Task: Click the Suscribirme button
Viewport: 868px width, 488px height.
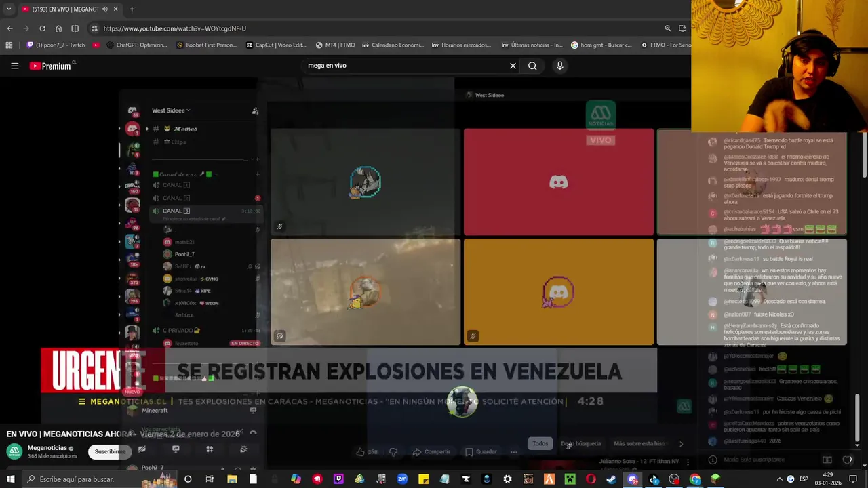Action: [x=109, y=451]
